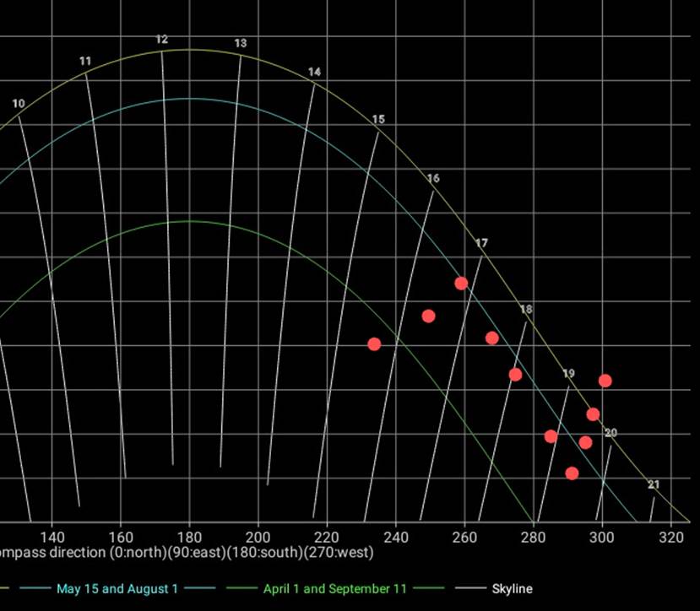700x611 pixels.
Task: Select the 240 compass axis label
Action: pos(395,537)
